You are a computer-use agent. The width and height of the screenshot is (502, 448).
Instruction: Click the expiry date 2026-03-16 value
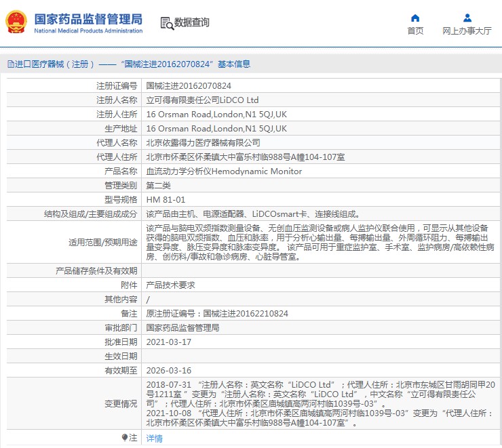169,370
